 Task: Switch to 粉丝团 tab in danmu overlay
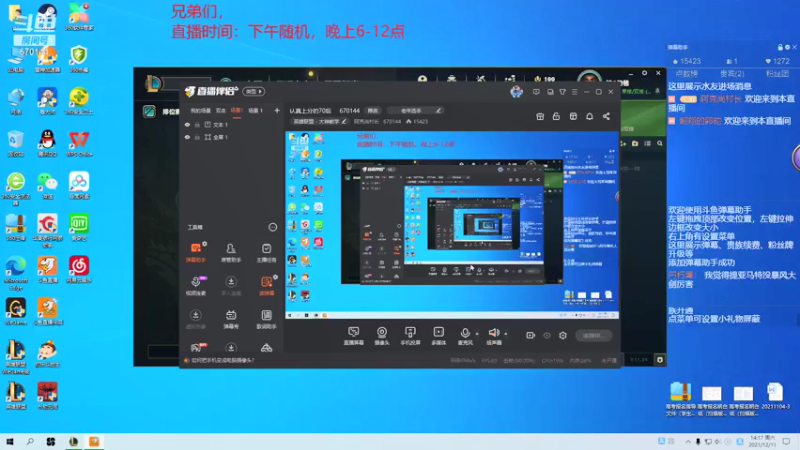[777, 74]
